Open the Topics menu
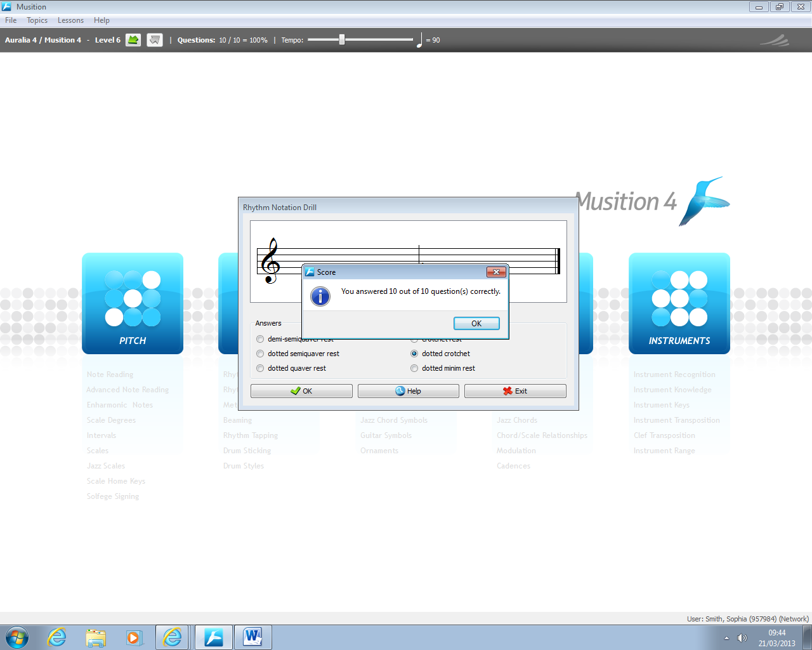This screenshot has height=650, width=812. (37, 20)
